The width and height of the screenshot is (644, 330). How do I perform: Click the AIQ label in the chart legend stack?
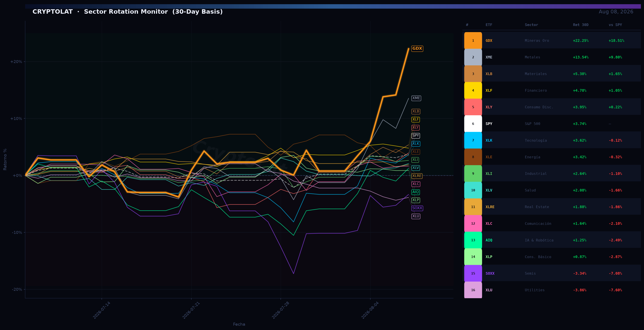416,192
